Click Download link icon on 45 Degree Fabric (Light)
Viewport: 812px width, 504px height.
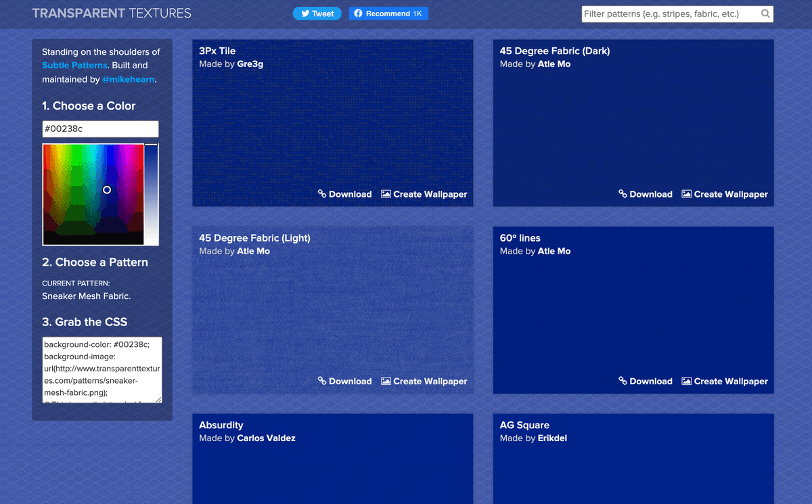pyautogui.click(x=322, y=381)
